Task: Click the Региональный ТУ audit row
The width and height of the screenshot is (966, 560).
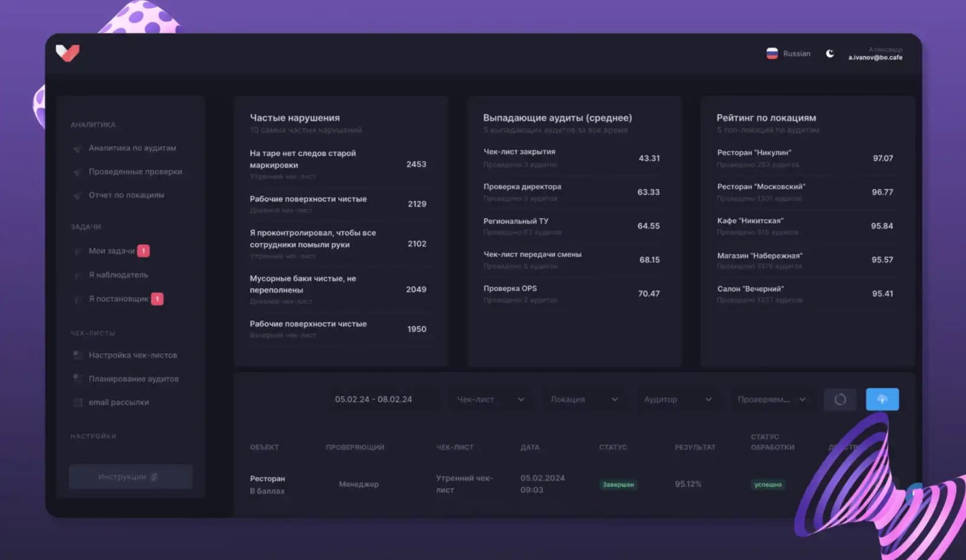Action: point(572,226)
